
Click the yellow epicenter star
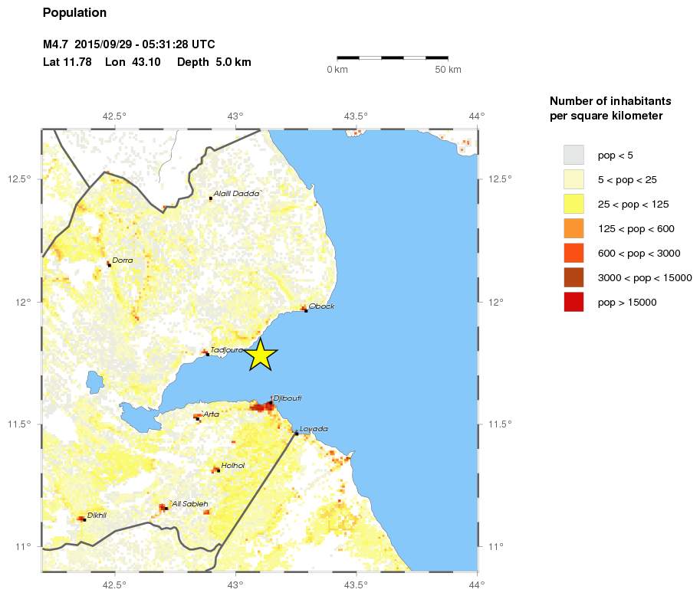coord(261,355)
